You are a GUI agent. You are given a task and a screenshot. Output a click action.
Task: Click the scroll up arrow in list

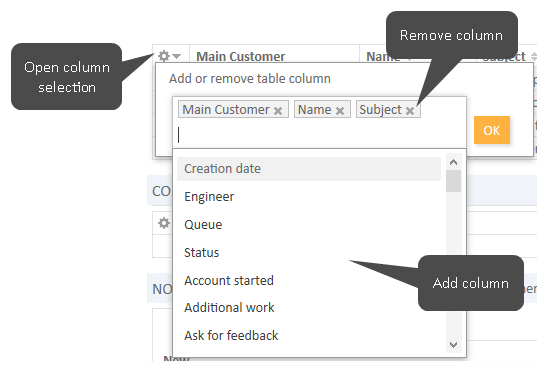[x=453, y=162]
